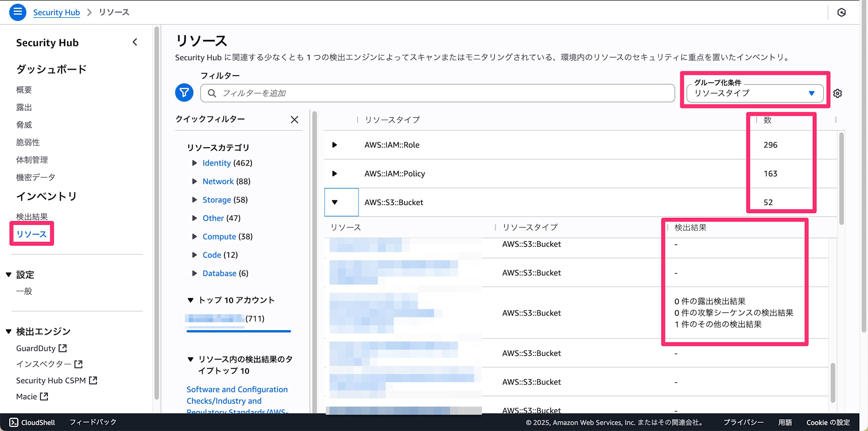Click the リソースタイプ column header

click(392, 119)
